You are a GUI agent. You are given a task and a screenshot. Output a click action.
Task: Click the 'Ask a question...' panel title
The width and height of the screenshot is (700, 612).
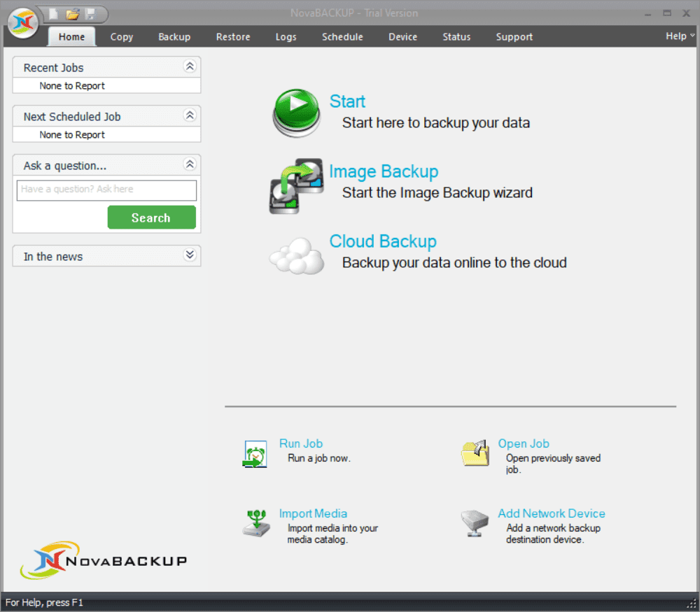[64, 166]
